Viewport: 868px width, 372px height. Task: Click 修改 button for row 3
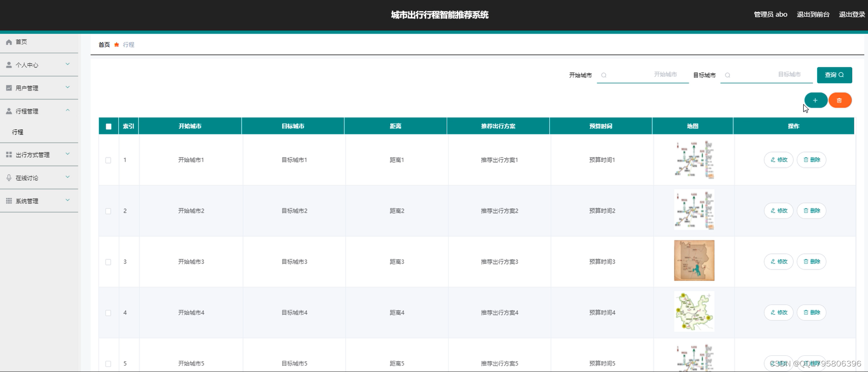779,262
